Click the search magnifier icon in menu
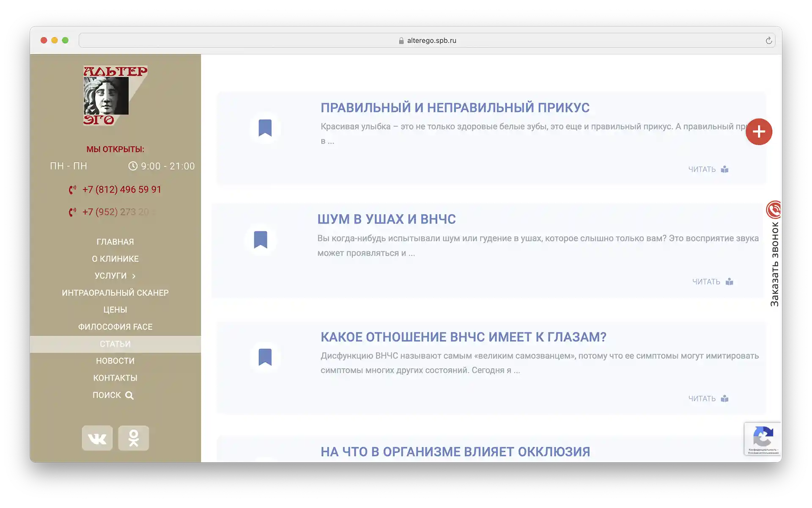 129,395
